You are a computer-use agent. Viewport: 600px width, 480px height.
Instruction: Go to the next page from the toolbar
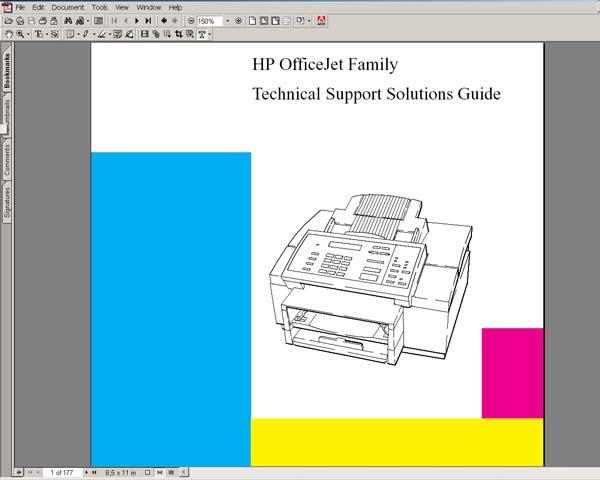tap(137, 21)
